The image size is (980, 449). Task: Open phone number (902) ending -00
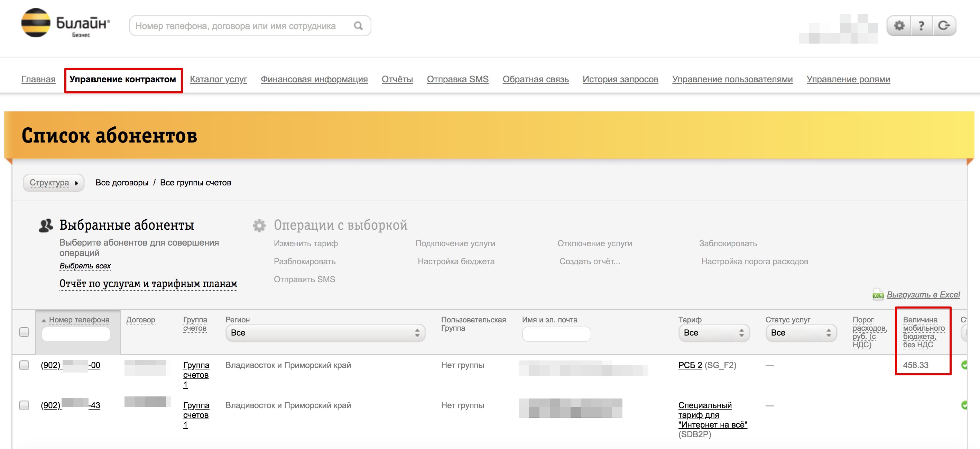[x=71, y=365]
